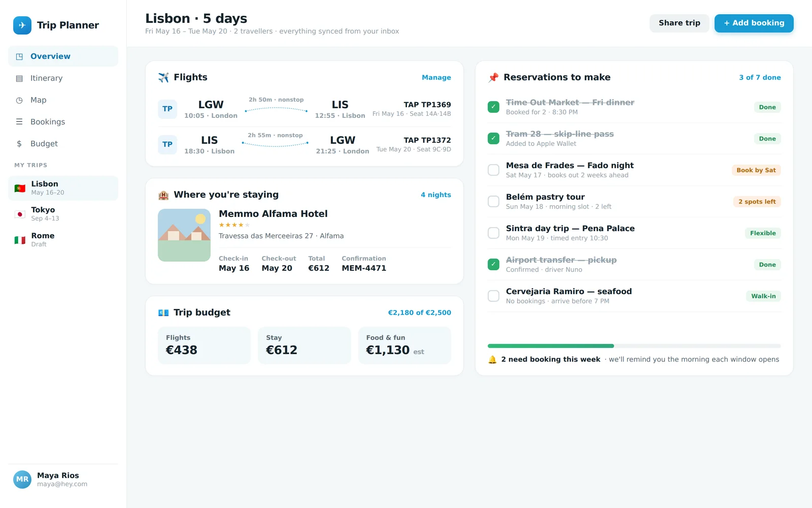The width and height of the screenshot is (812, 508).
Task: Click the Done badge for Airport transfer
Action: (767, 265)
